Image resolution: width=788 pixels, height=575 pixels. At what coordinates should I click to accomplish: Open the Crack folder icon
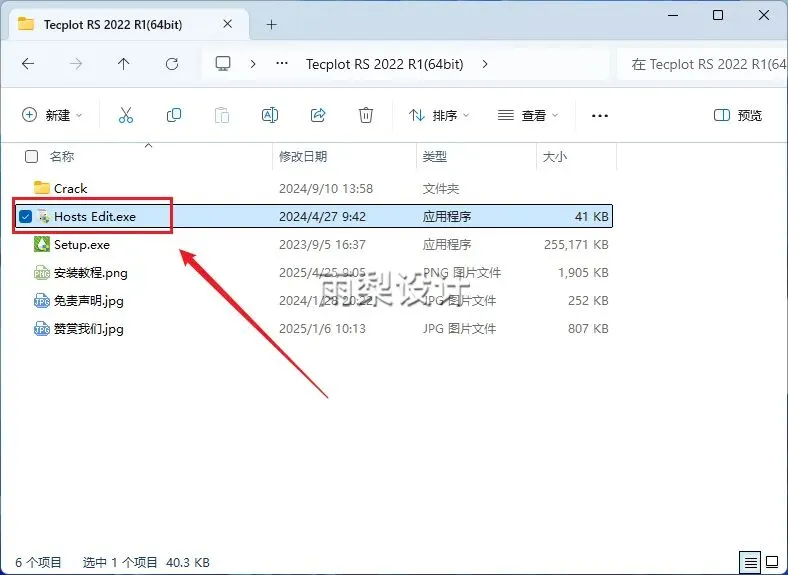pos(41,188)
